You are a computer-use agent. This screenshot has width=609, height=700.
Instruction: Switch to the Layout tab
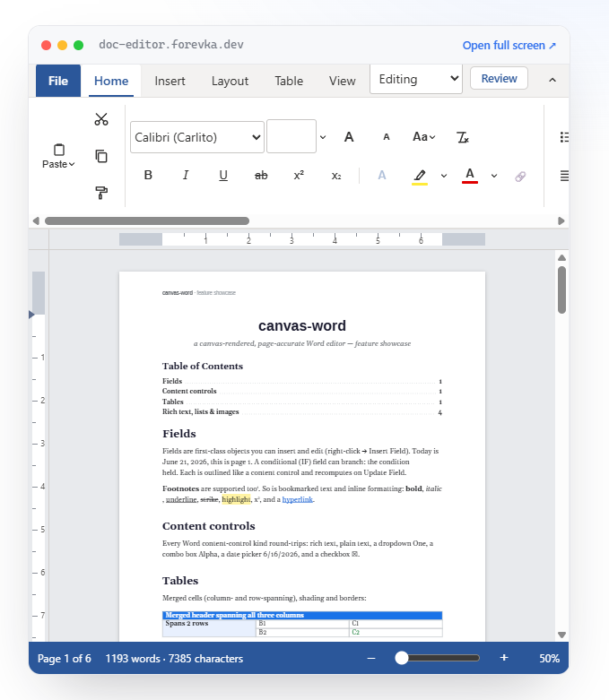(231, 81)
